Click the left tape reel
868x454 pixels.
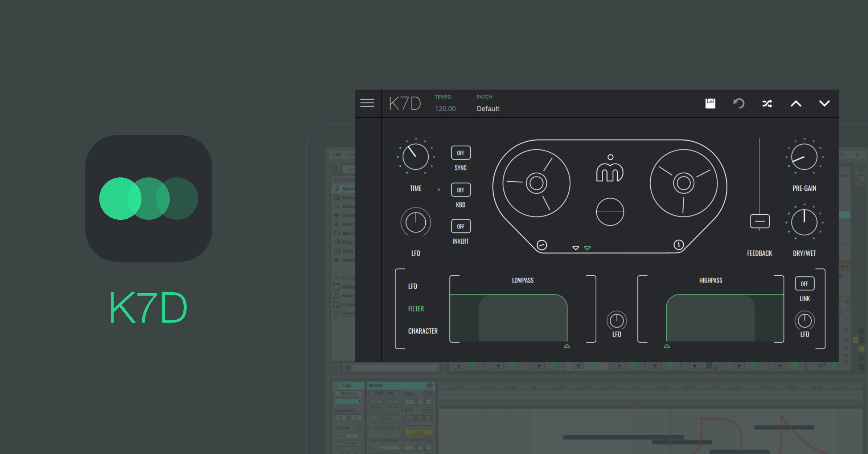tap(536, 183)
